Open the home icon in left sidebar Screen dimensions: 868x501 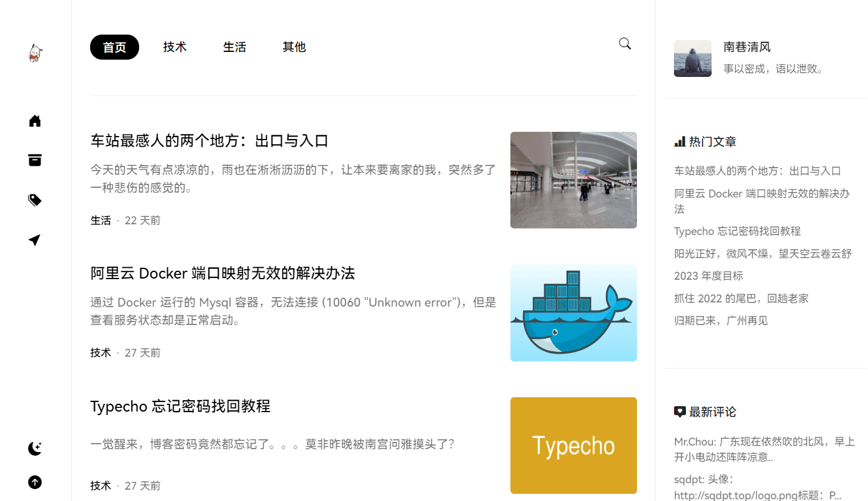click(35, 120)
